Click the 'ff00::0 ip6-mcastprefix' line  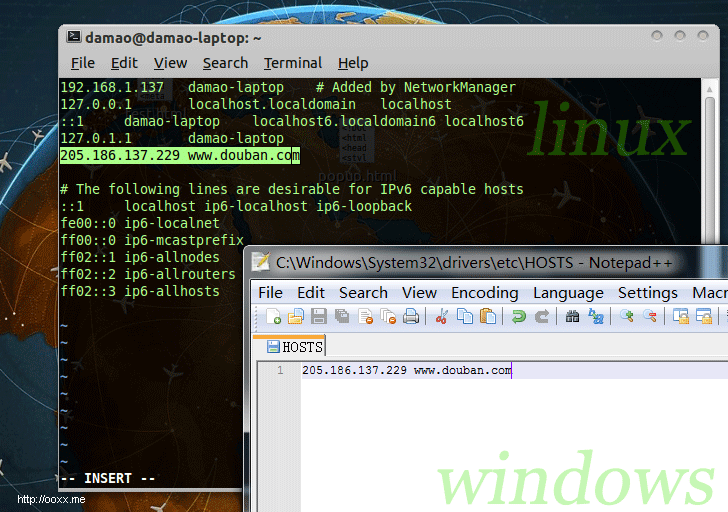point(152,240)
